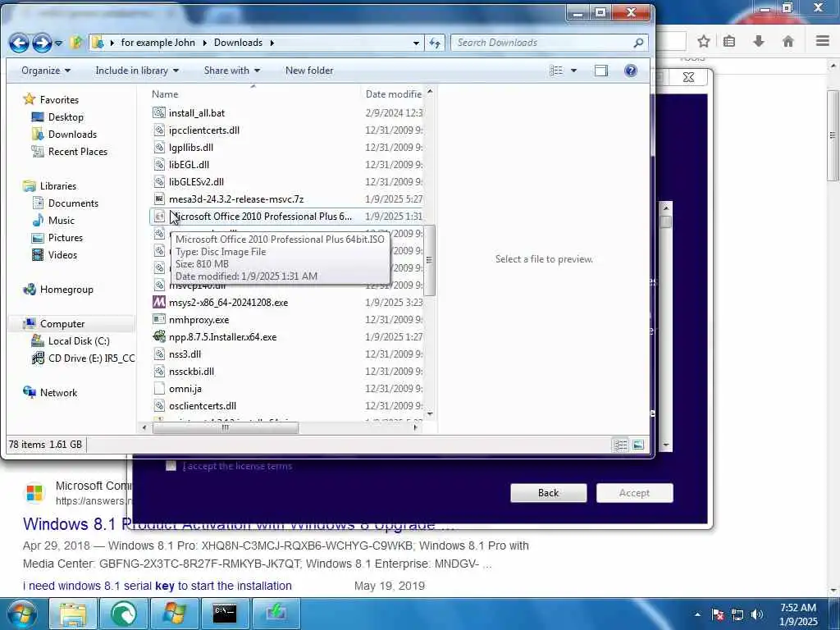Open CD Drive (E:)
This screenshot has height=630, width=840.
91,358
